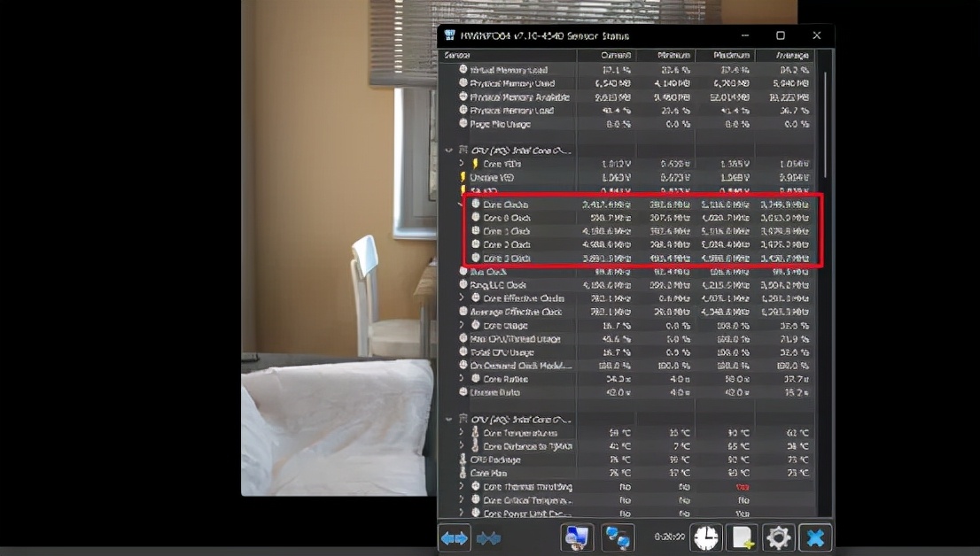Expand the Core VIDs row
This screenshot has height=556, width=980.
[x=462, y=164]
